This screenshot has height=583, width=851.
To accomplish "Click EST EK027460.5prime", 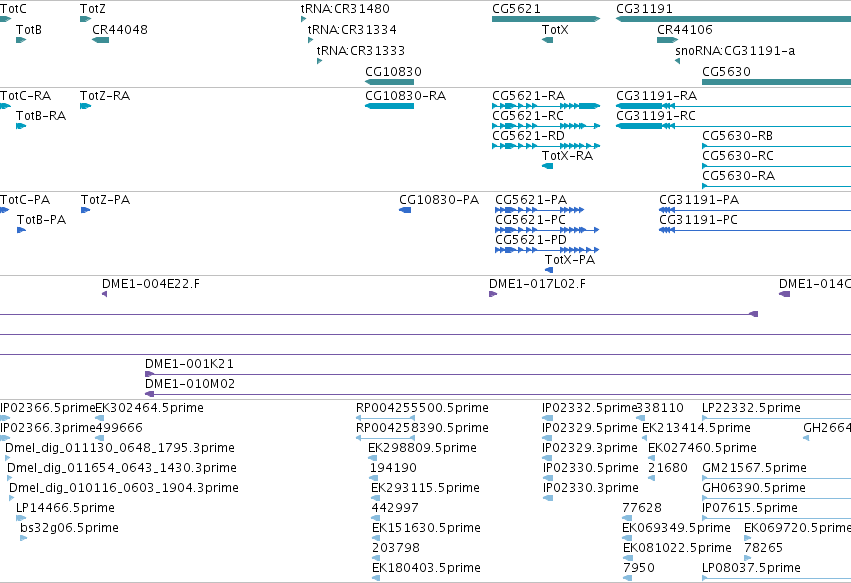I will pyautogui.click(x=702, y=448).
